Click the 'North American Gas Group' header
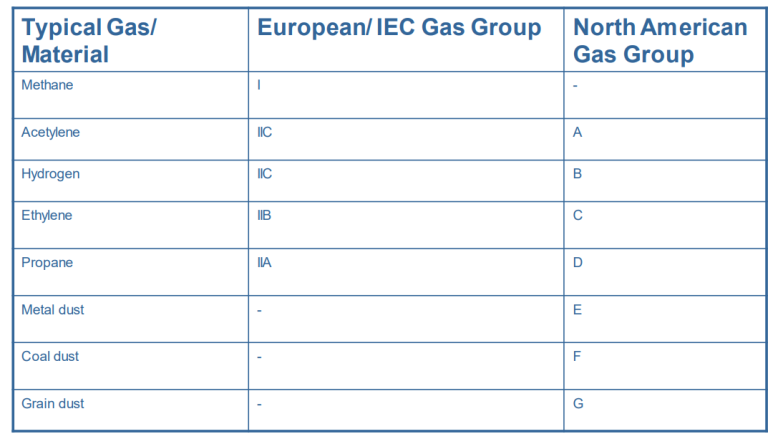The image size is (768, 434). (x=660, y=40)
